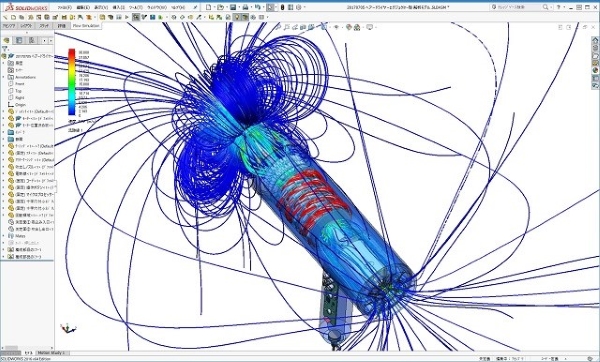The image size is (600, 362).
Task: Click the Undo icon in top toolbar
Action: pos(258,7)
